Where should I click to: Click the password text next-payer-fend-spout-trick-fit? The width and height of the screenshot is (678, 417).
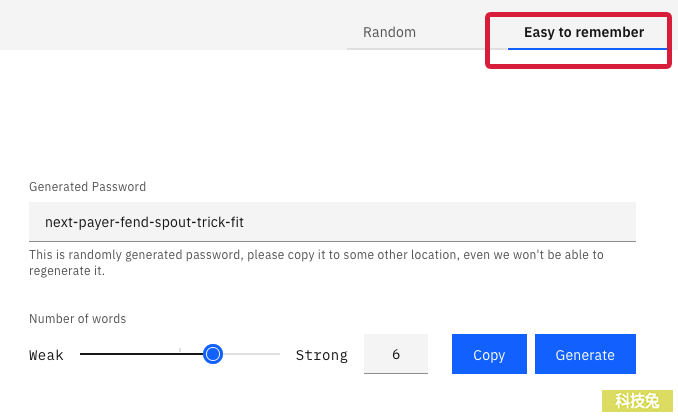tap(144, 222)
